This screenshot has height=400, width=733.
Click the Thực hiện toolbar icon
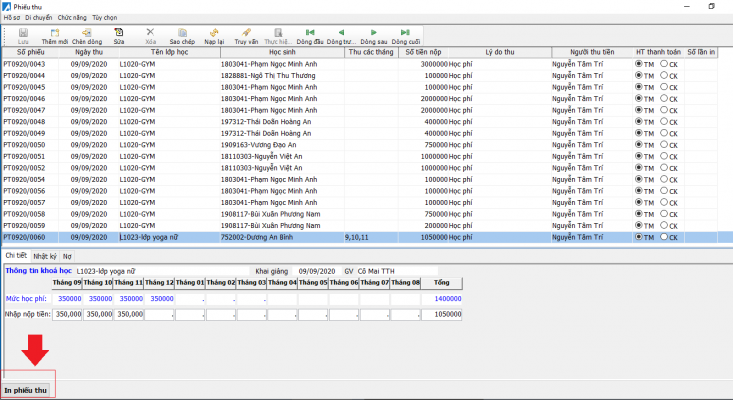pos(278,33)
